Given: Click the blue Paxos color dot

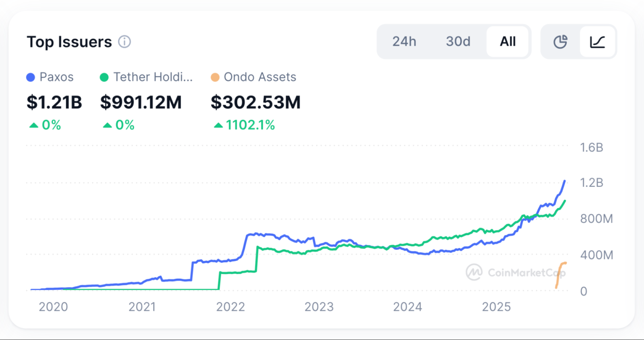Looking at the screenshot, I should pos(31,77).
